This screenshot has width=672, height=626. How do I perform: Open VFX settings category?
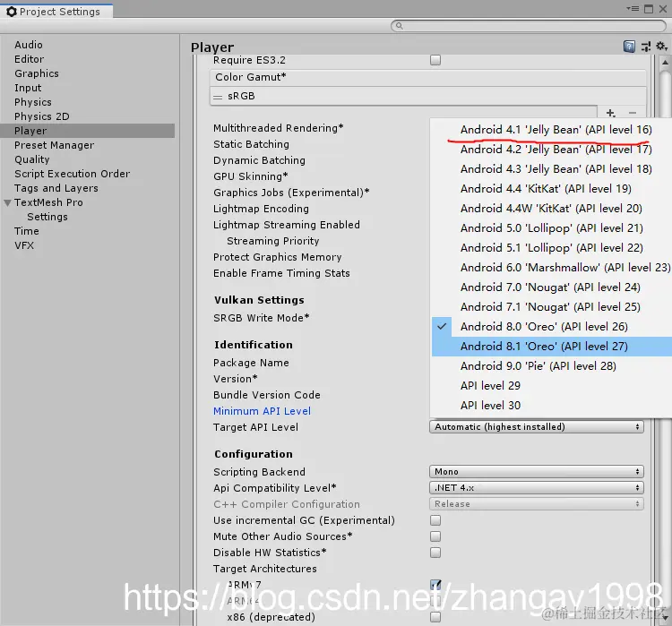pyautogui.click(x=24, y=245)
